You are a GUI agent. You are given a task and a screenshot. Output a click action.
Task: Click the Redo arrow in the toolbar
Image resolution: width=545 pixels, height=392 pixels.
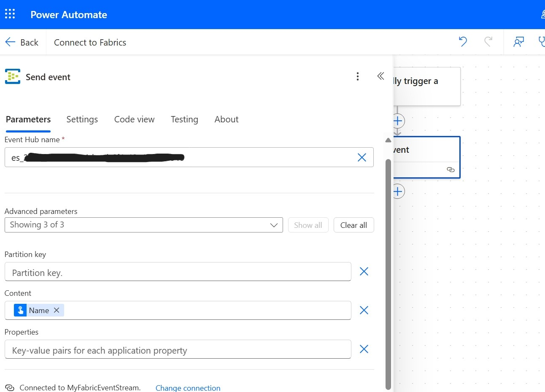488,42
